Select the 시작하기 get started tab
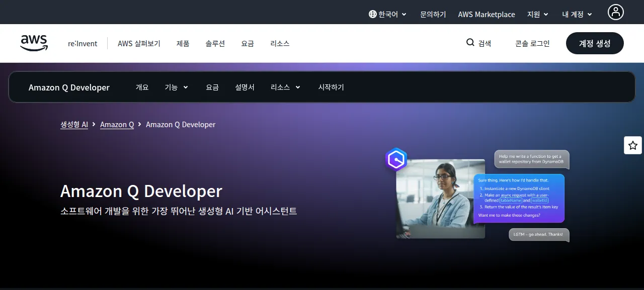The height and width of the screenshot is (290, 644). (331, 87)
